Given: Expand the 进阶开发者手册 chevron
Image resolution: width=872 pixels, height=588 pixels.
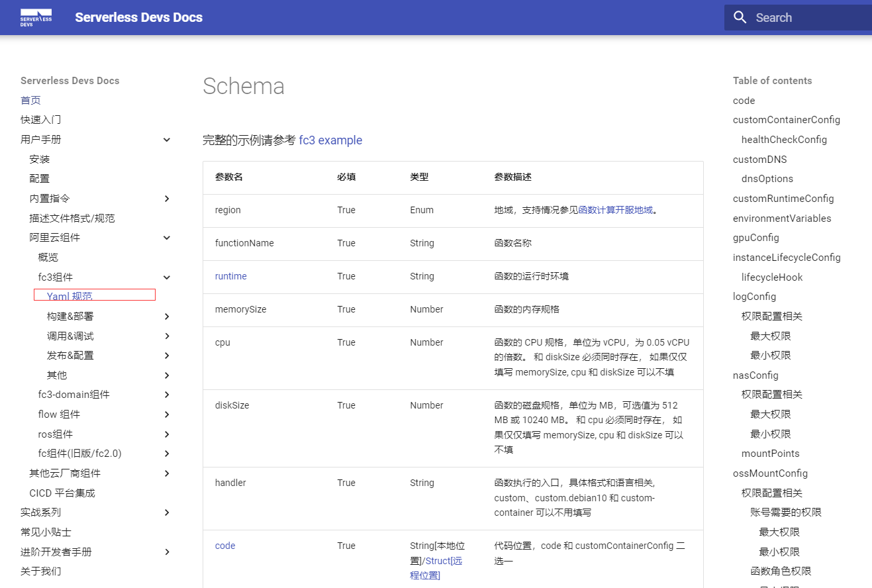Looking at the screenshot, I should pyautogui.click(x=167, y=552).
